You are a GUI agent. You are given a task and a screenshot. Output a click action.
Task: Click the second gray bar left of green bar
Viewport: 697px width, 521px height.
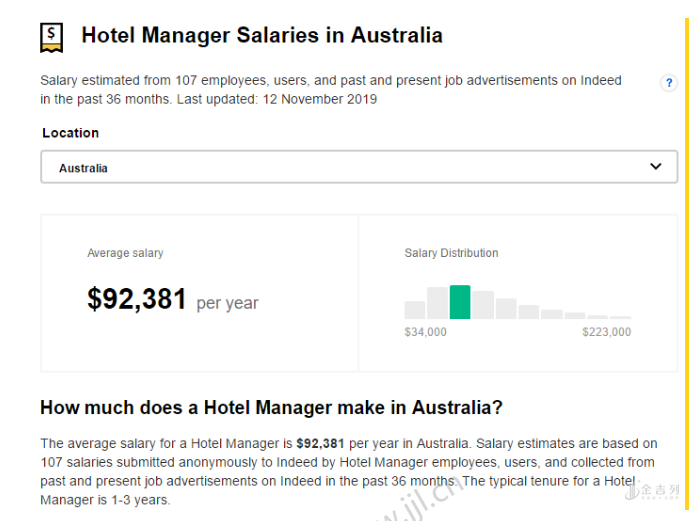(x=437, y=303)
